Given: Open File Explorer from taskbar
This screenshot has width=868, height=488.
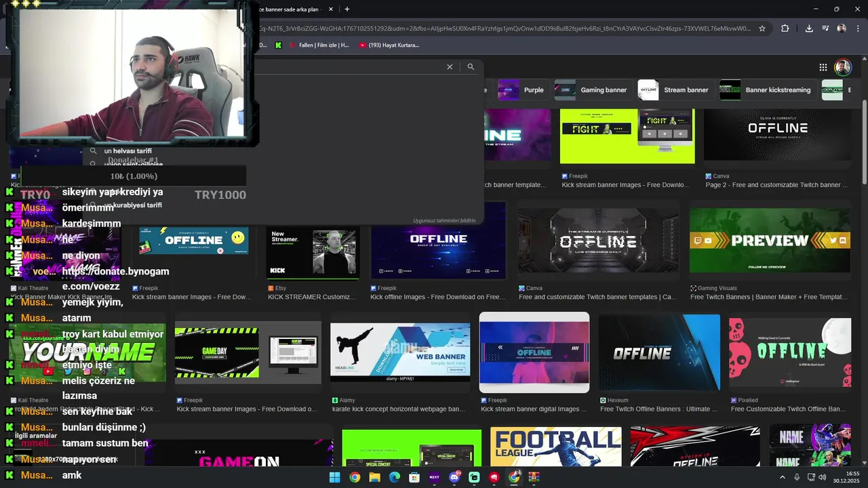Looking at the screenshot, I should (374, 477).
